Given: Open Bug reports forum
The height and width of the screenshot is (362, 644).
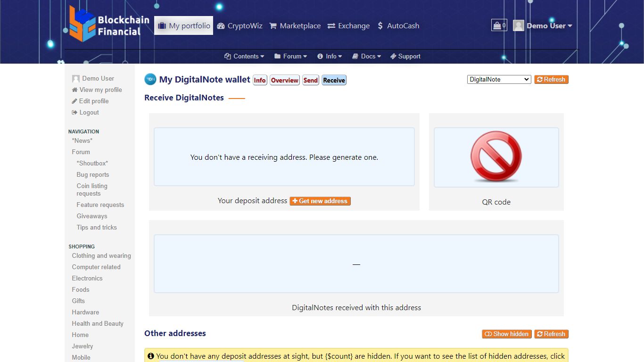Looking at the screenshot, I should pos(93,174).
